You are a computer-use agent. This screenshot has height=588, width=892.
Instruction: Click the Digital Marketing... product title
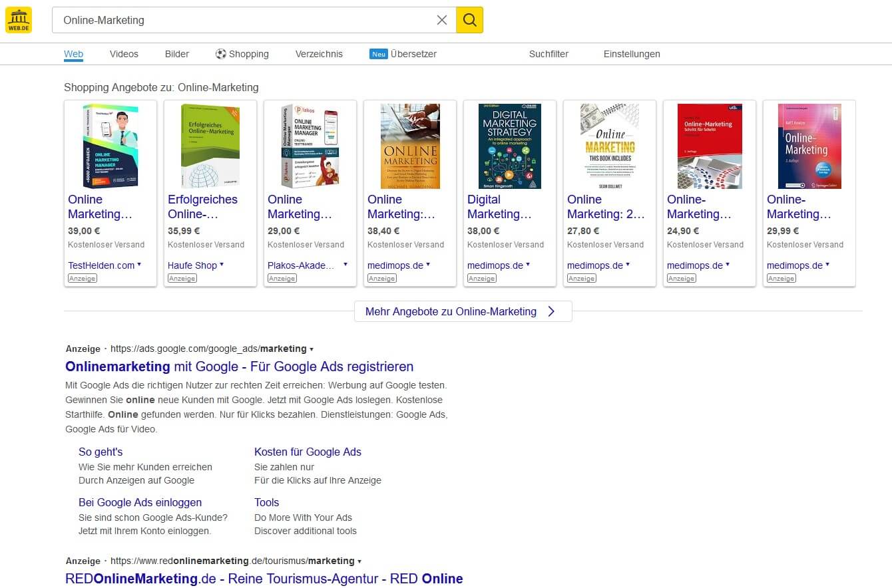coord(500,207)
